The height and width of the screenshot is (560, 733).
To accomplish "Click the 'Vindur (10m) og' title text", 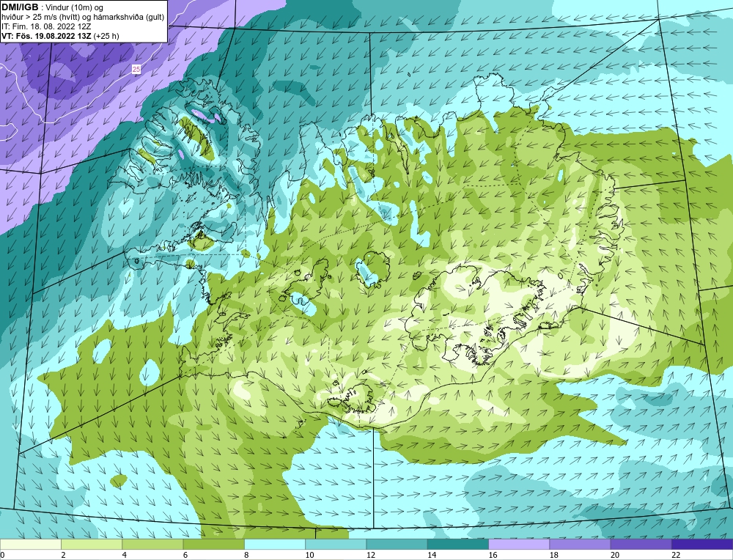I will 74,7.
